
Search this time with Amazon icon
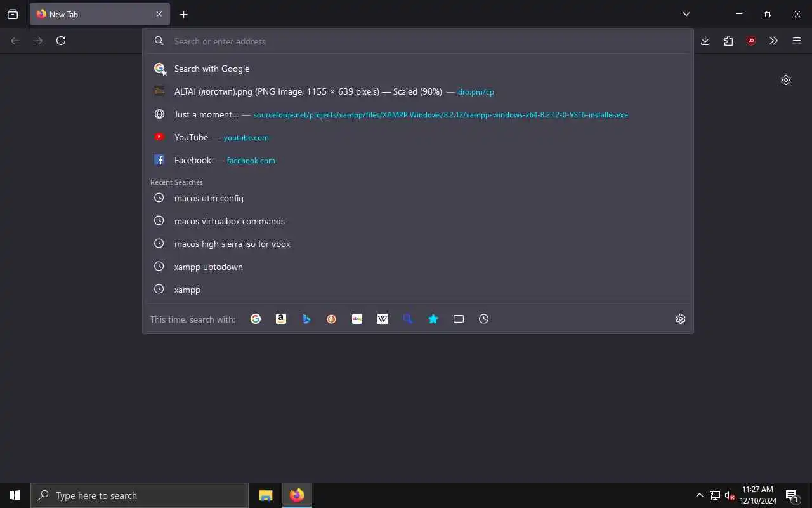[x=281, y=319]
